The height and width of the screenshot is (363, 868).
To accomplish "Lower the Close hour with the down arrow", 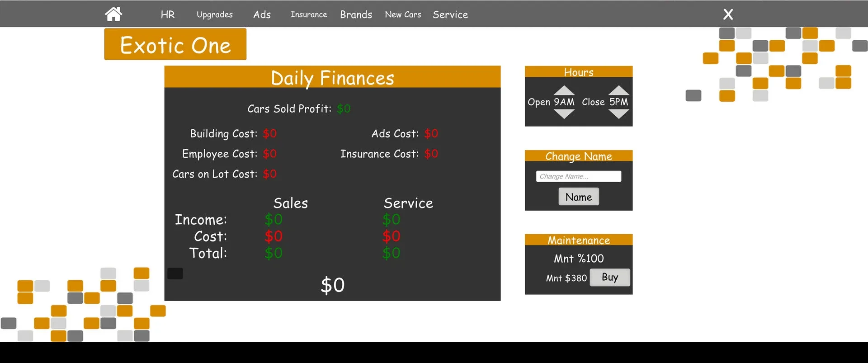I will point(618,114).
